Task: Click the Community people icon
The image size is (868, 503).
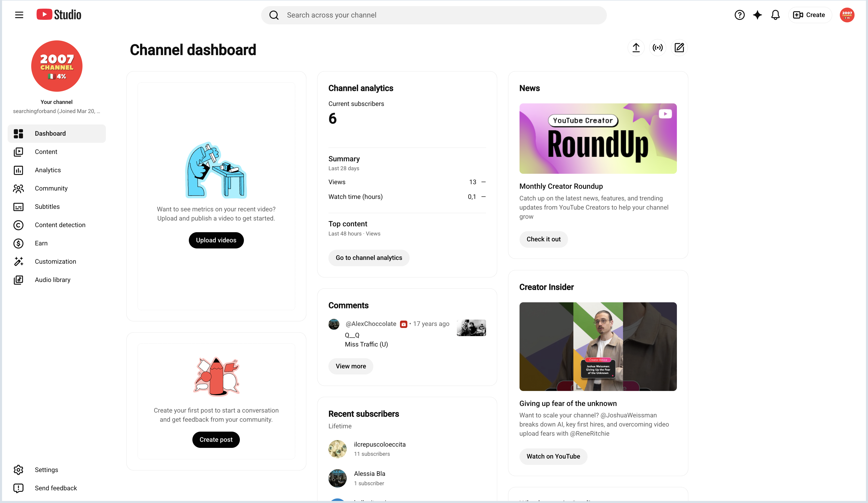Action: [18, 188]
